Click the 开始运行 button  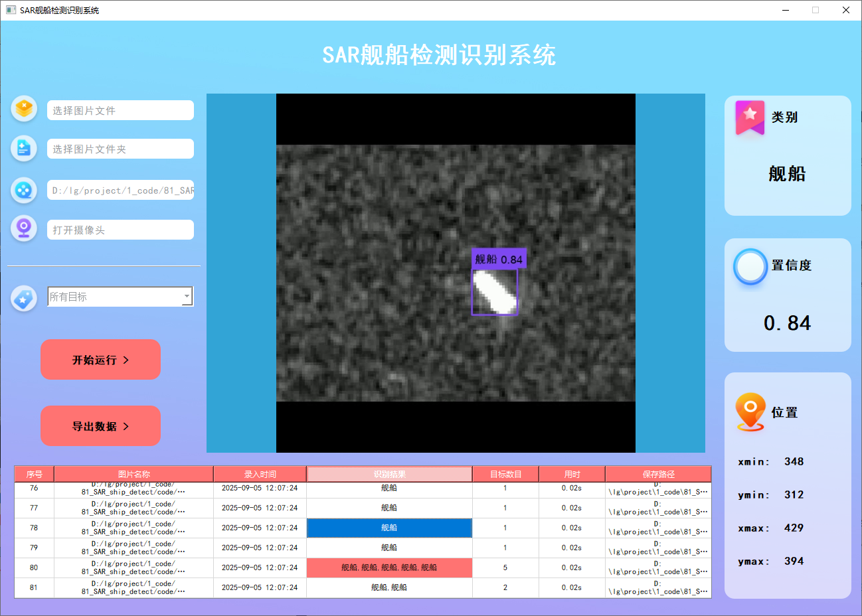pyautogui.click(x=100, y=360)
